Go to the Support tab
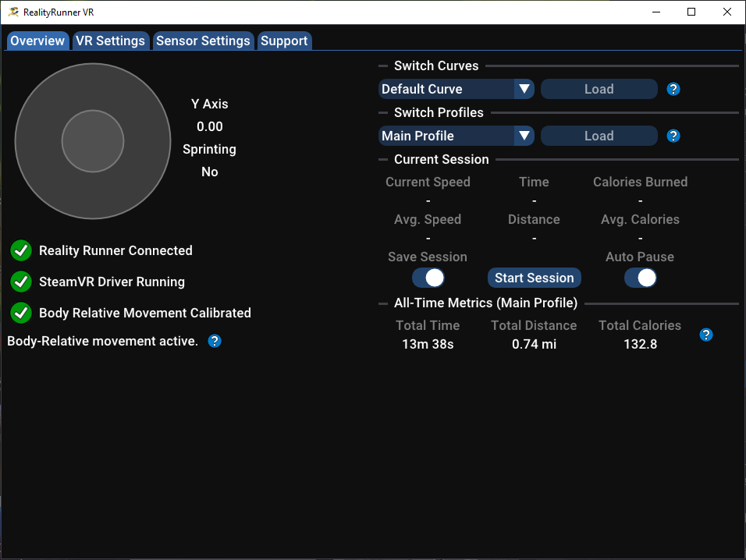Image resolution: width=746 pixels, height=560 pixels. click(x=284, y=41)
